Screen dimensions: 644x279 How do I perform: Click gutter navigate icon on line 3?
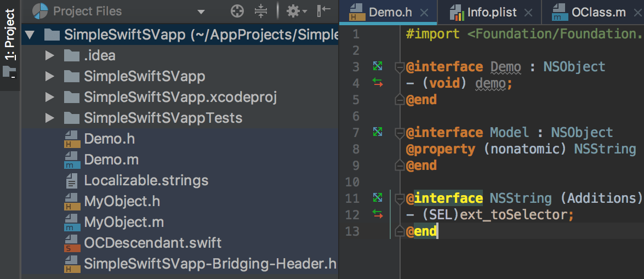coord(377,66)
